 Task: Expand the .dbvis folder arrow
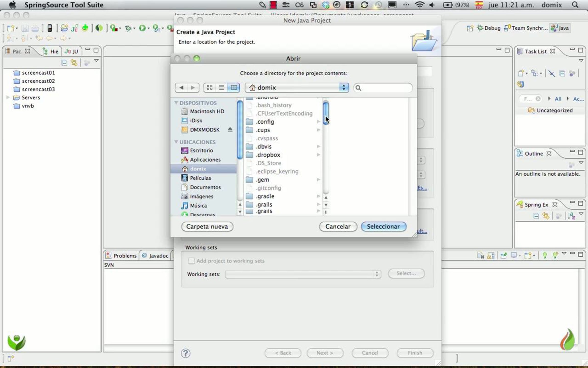point(318,146)
